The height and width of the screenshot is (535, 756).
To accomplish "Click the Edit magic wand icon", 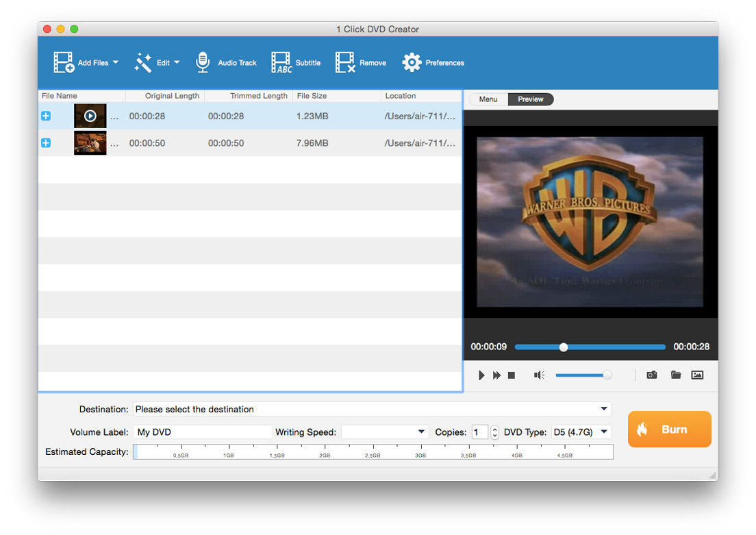I will [x=143, y=62].
